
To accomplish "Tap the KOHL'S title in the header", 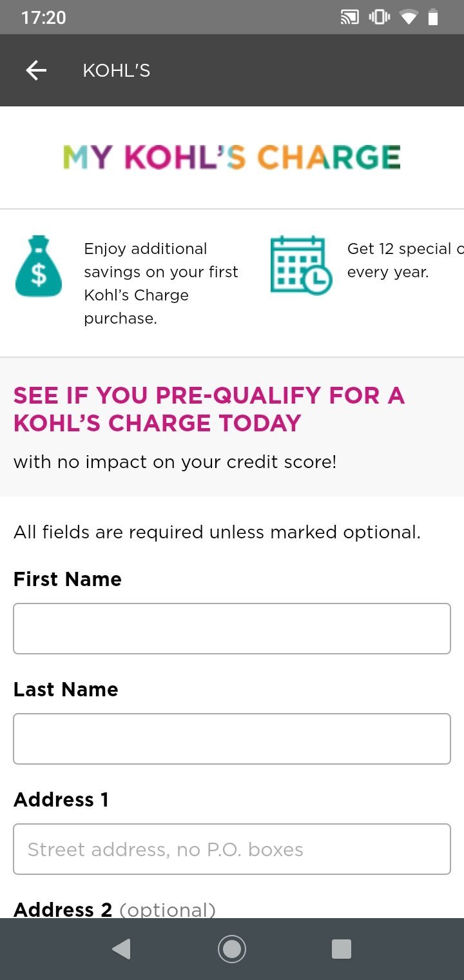I will coord(117,70).
